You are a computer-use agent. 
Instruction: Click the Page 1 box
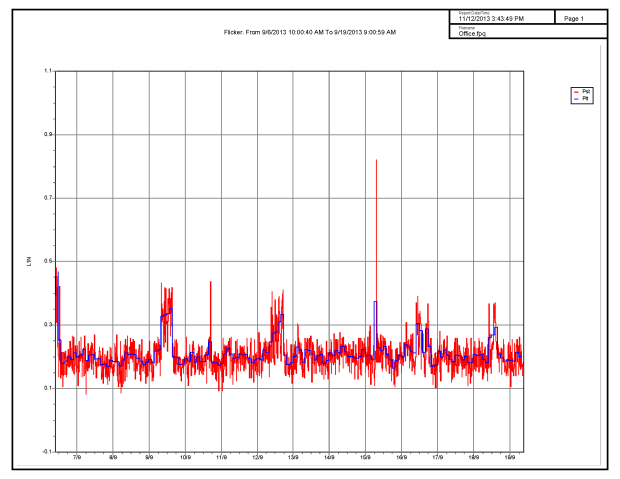tap(574, 18)
